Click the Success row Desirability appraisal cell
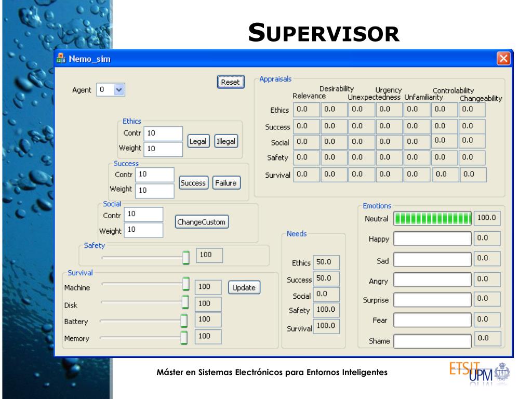This screenshot has height=399, width=532. [334, 126]
